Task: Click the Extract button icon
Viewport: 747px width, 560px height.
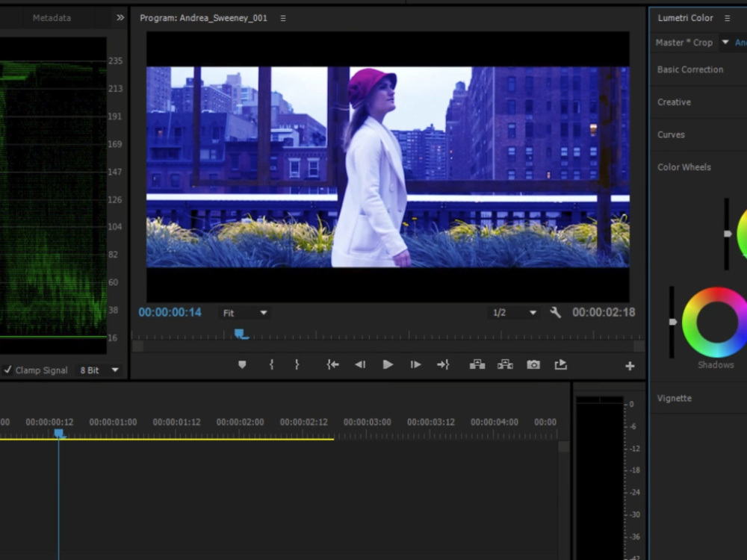Action: tap(505, 365)
